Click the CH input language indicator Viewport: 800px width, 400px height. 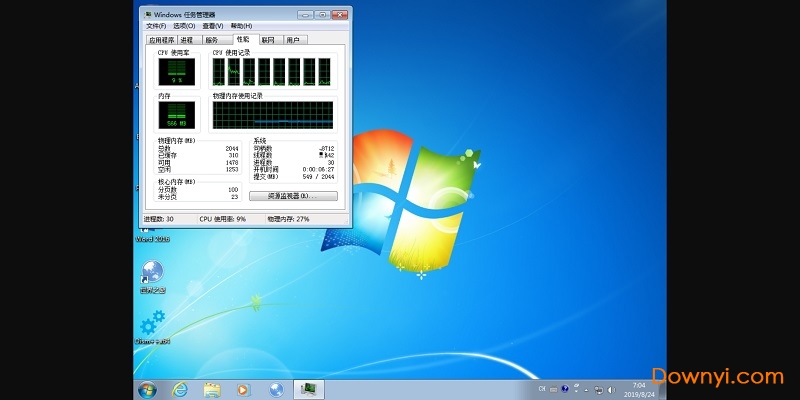(542, 389)
